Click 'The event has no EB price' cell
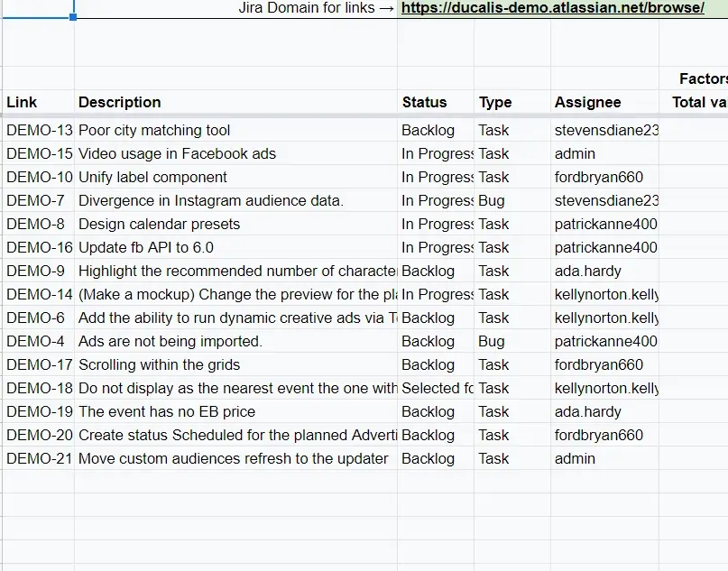 pos(235,411)
